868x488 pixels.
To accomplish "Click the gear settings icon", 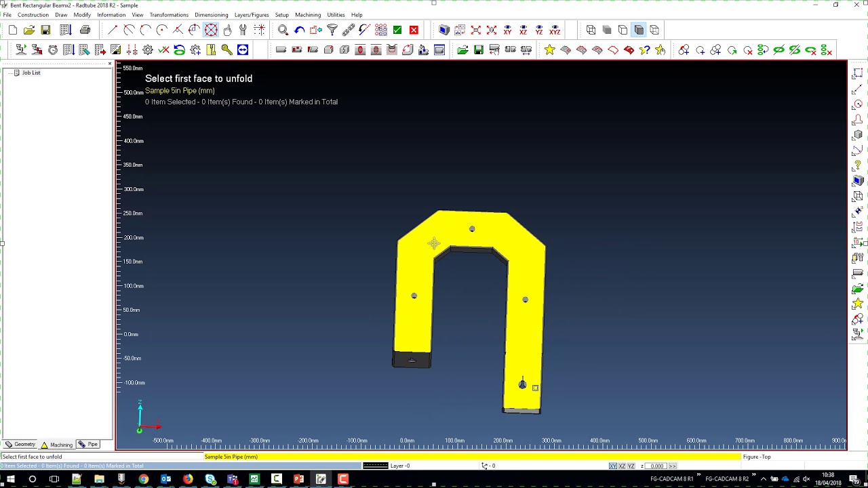I will pos(147,50).
